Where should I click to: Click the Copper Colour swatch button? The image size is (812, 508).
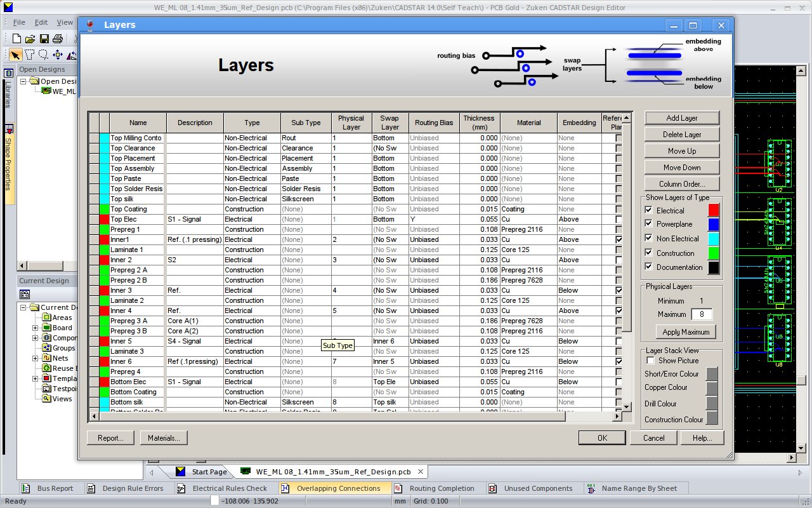click(712, 388)
